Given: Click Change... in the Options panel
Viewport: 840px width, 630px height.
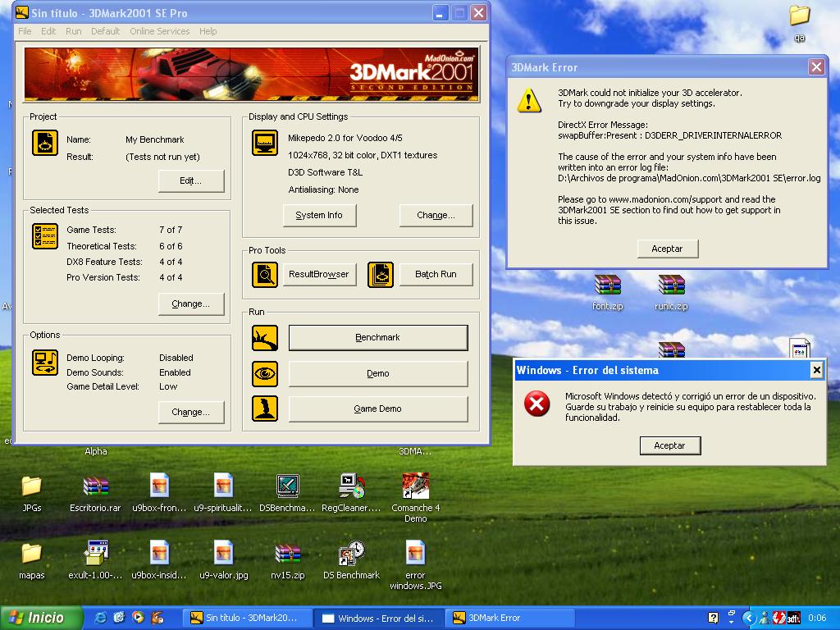Looking at the screenshot, I should [x=191, y=413].
